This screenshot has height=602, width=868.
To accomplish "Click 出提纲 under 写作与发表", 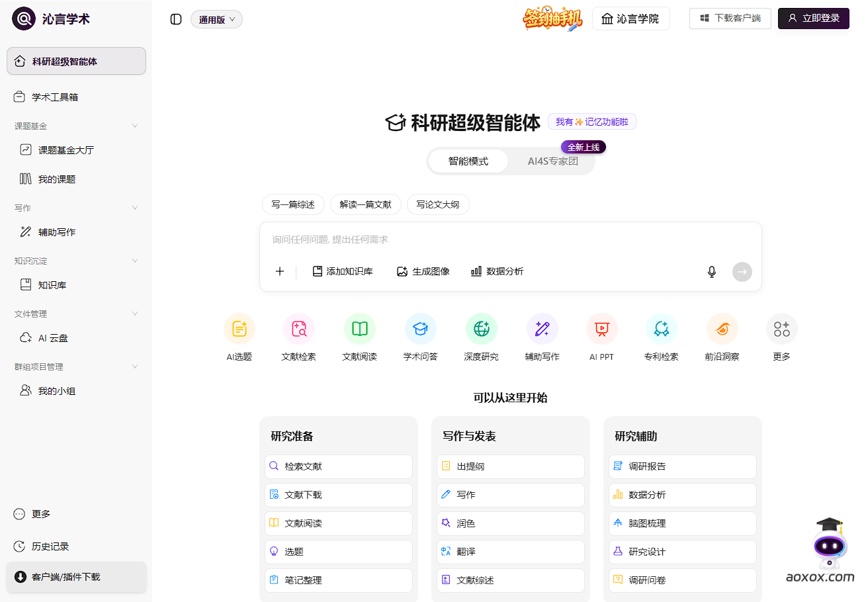I will 511,466.
